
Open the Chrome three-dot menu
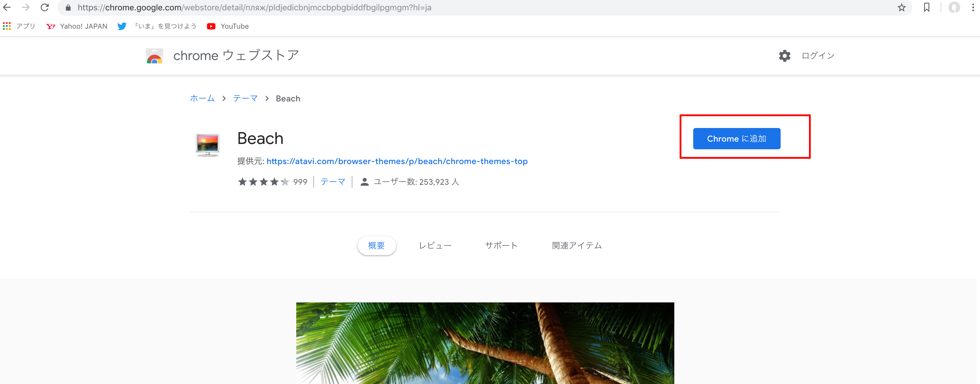pyautogui.click(x=973, y=8)
